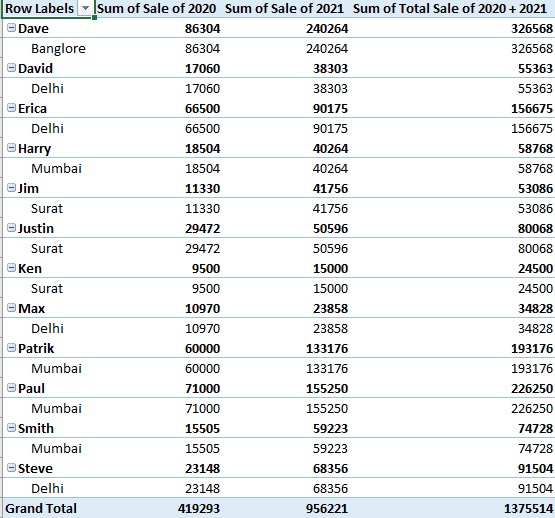Collapse the Smith group
This screenshot has width=555, height=518.
pos(11,428)
